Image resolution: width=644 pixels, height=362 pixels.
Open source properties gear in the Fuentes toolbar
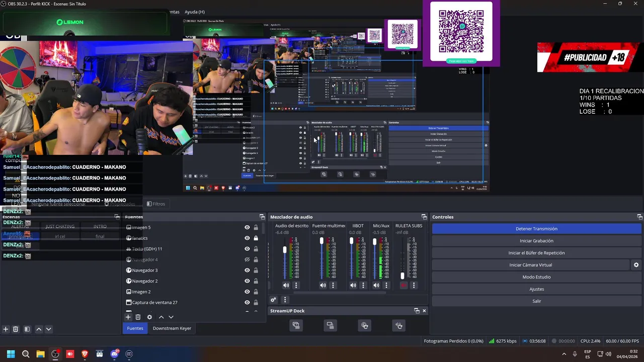[x=149, y=317]
